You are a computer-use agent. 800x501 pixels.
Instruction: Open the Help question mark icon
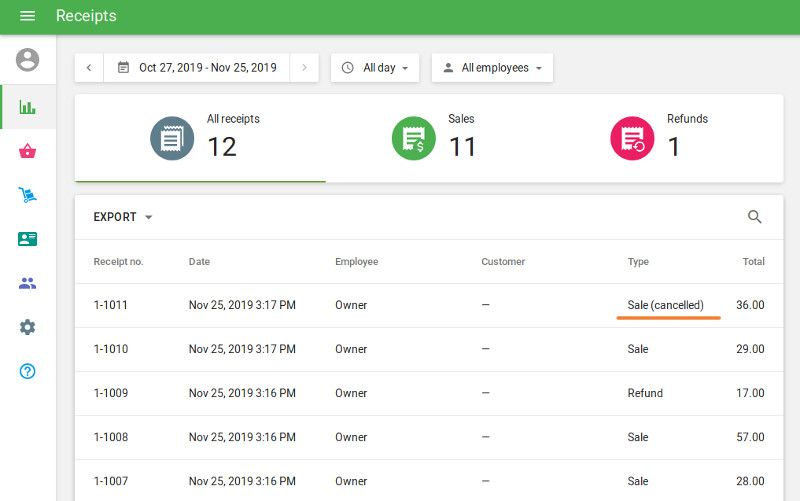click(28, 371)
